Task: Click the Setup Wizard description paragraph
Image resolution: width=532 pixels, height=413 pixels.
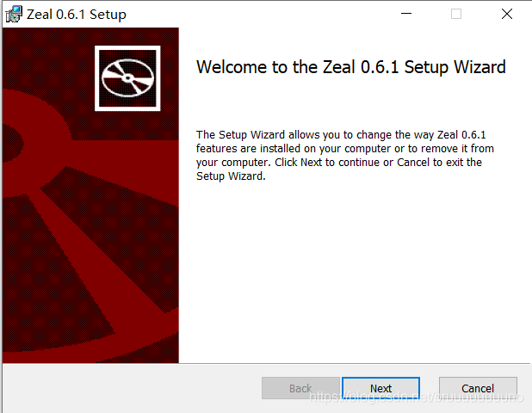Action: click(x=344, y=155)
